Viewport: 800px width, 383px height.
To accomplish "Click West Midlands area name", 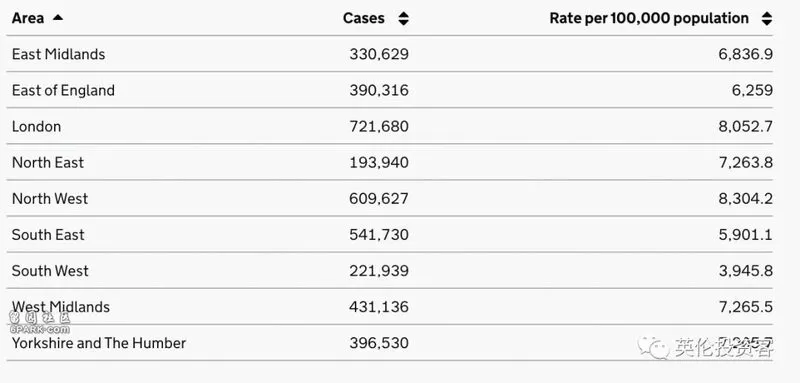I will pos(61,307).
